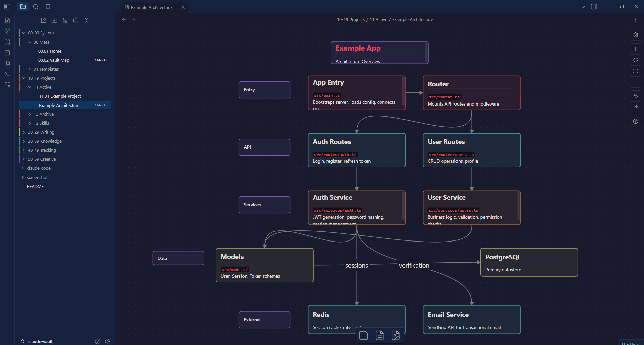Screen dimensions: 644x345
Task: Click the 11 Active breadcrumb link
Action: 378,20
